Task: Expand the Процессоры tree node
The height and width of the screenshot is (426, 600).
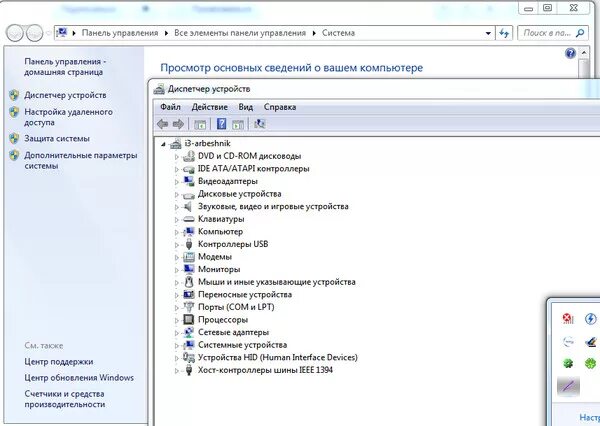Action: (x=177, y=320)
